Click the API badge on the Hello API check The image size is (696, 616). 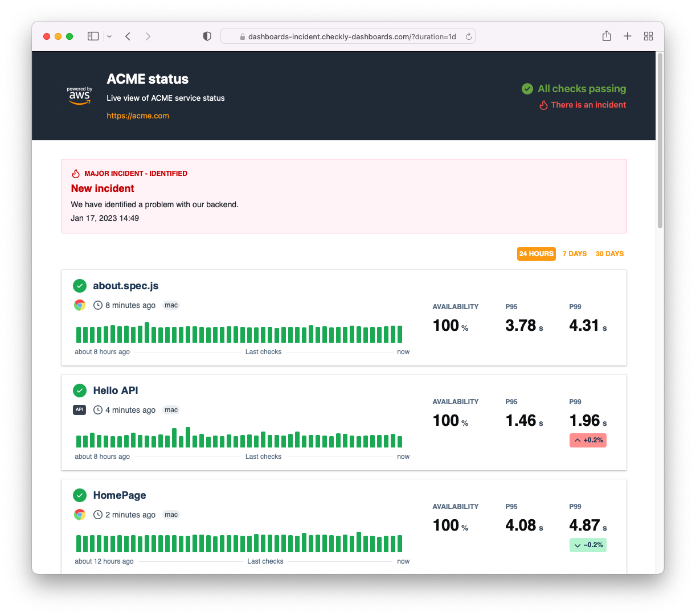(x=79, y=409)
